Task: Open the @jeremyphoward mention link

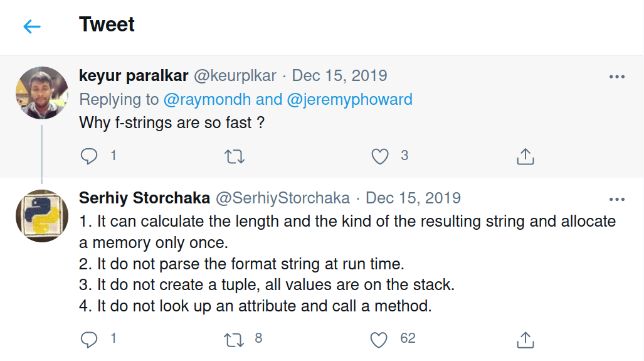Action: [350, 99]
